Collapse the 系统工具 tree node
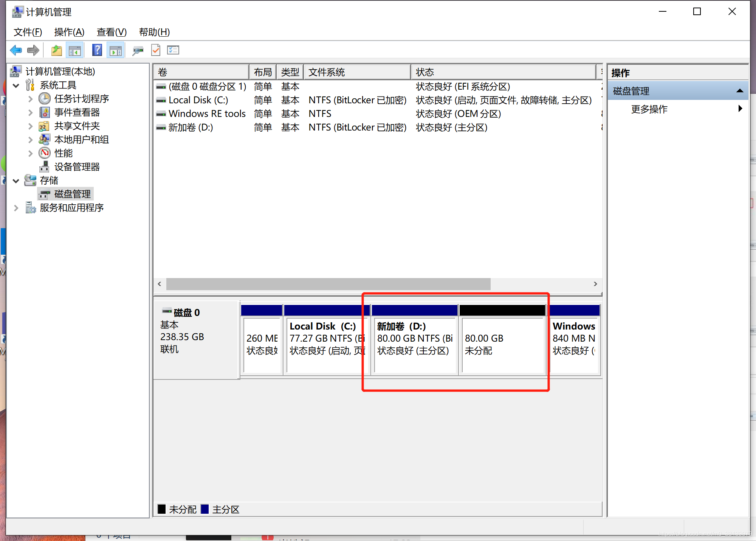 coord(16,86)
